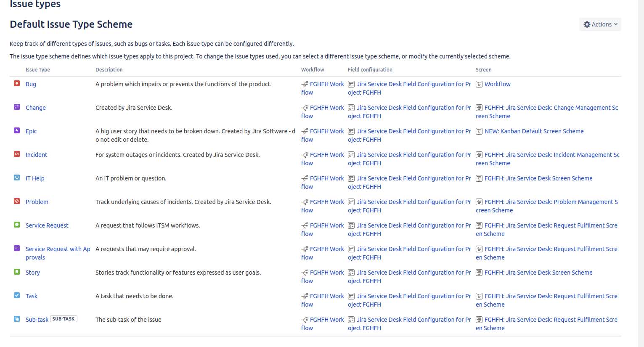
Task: Click the Field configuration column header
Action: click(370, 70)
